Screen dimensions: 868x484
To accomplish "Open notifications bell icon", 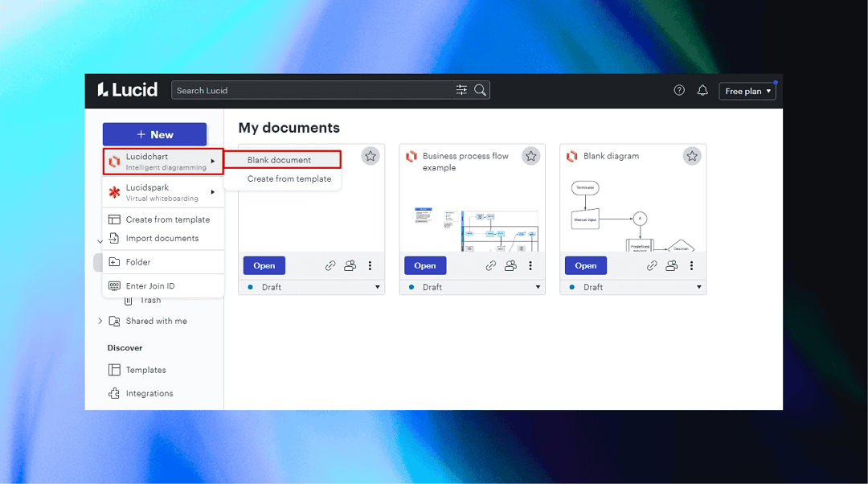I will coord(702,90).
